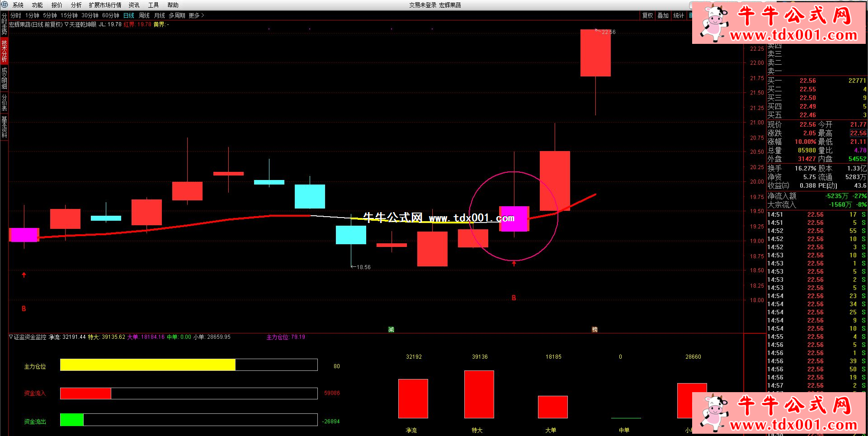Screen dimensions: 868x436
Task: Click the 大宗流入 value -1560万
Action: pyautogui.click(x=840, y=204)
